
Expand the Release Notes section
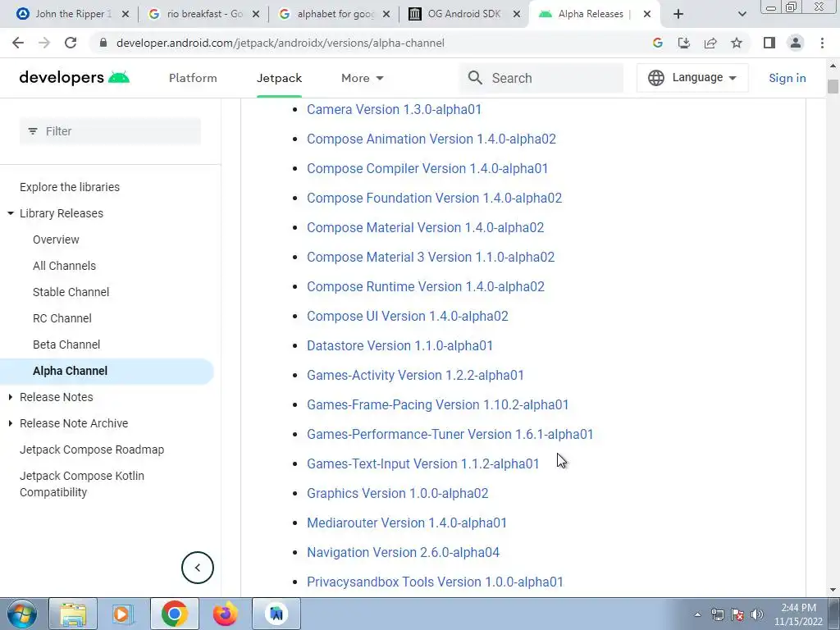coord(10,397)
